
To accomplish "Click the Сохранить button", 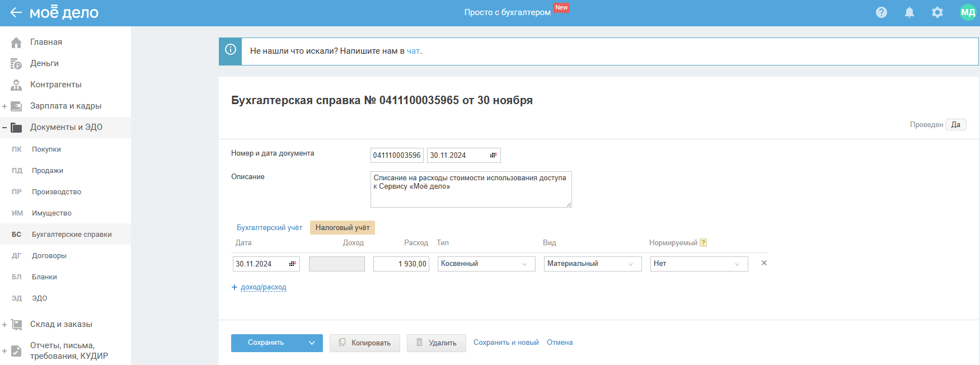I will click(x=266, y=343).
